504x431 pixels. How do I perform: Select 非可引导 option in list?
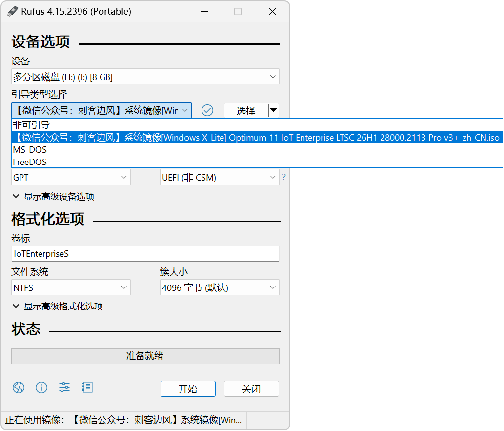[257, 125]
